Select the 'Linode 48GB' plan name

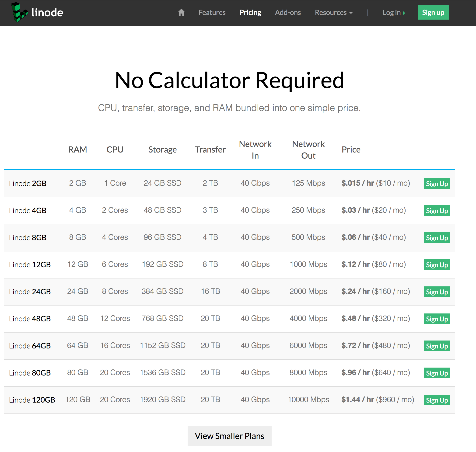[30, 319]
